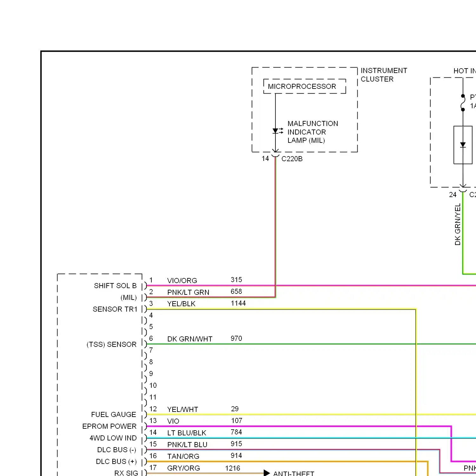Click circuit number 784

pos(236,432)
